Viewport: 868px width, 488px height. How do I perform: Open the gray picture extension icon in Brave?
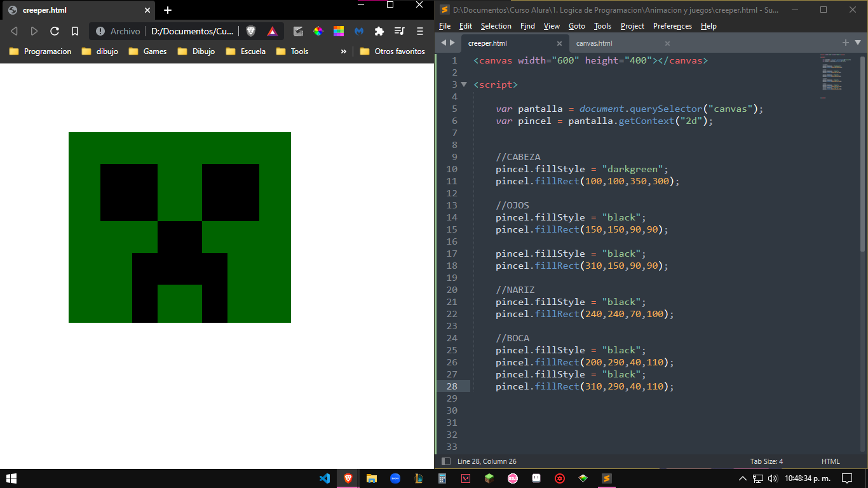pos(298,31)
